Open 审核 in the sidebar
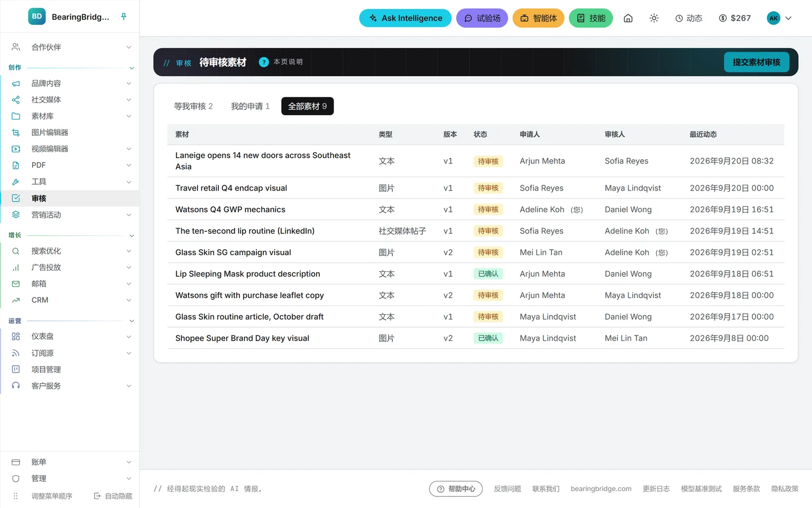 [x=70, y=198]
